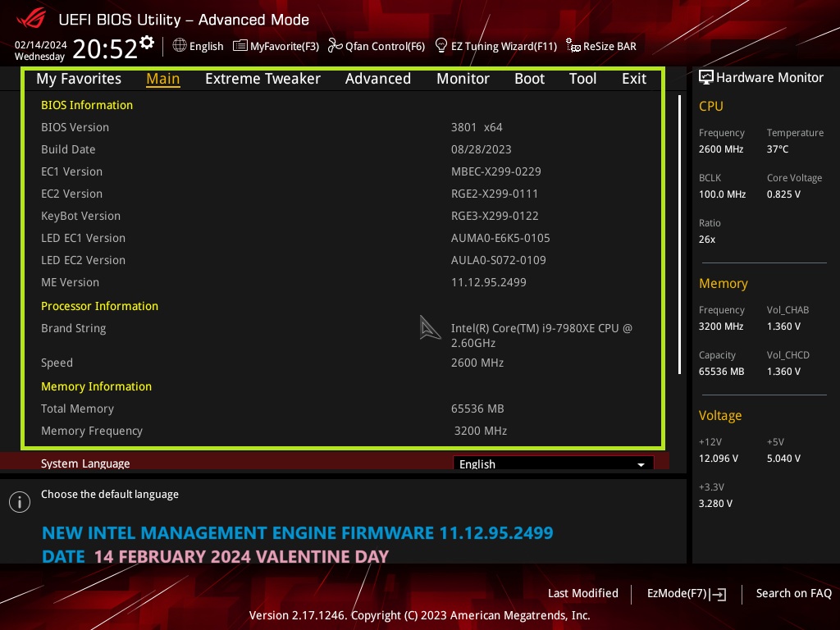Click the CPU Ratio value 26x
Screen dimensions: 840x630
[x=707, y=240]
